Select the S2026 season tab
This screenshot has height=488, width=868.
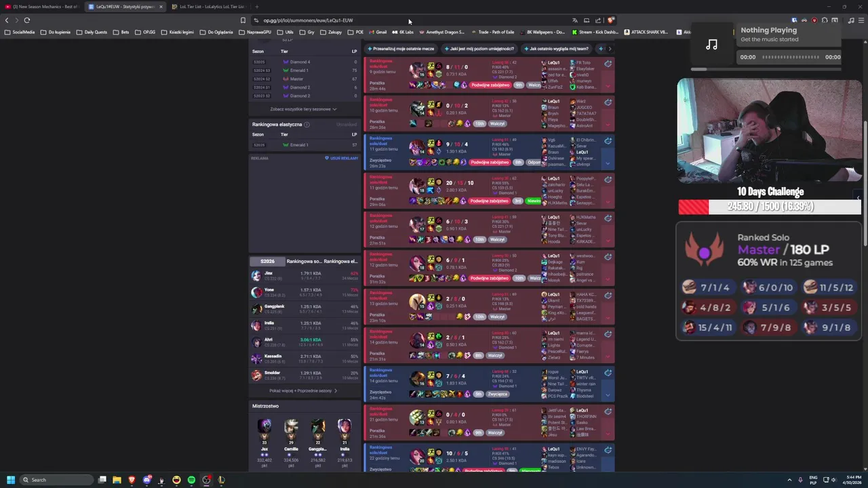point(267,262)
